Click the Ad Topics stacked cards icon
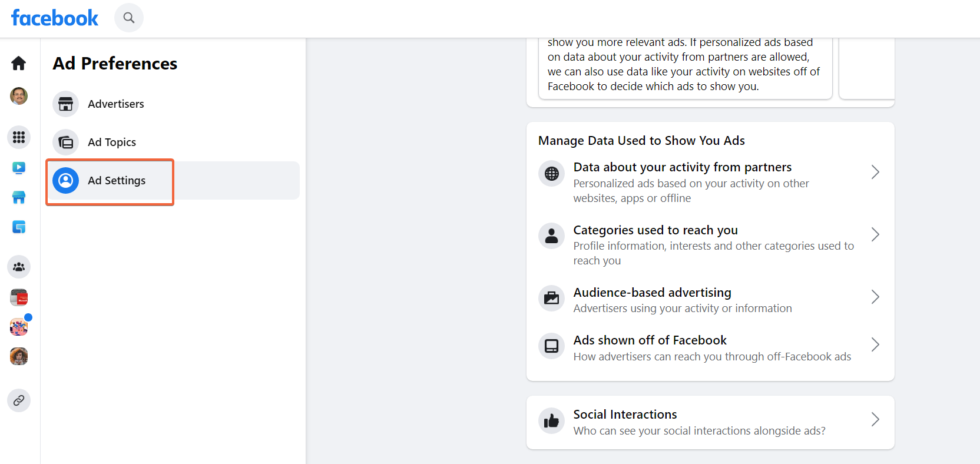The image size is (980, 464). (x=65, y=142)
